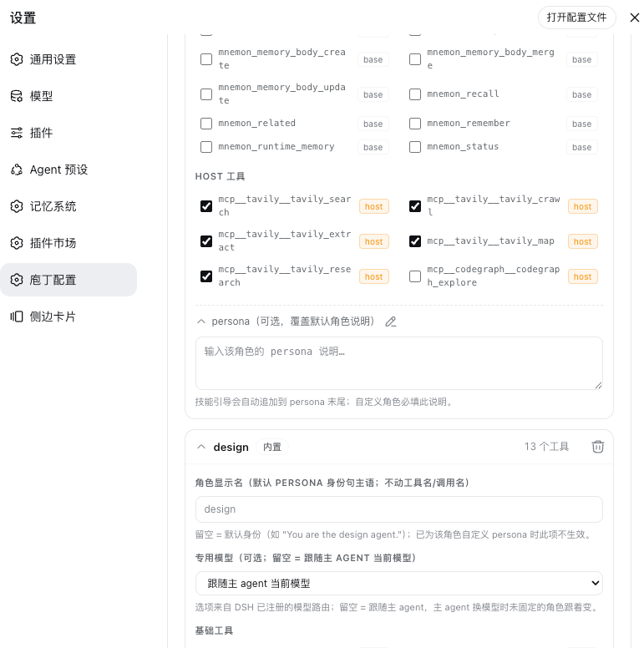
Task: Open the 记忆系统 section
Action: (x=68, y=206)
